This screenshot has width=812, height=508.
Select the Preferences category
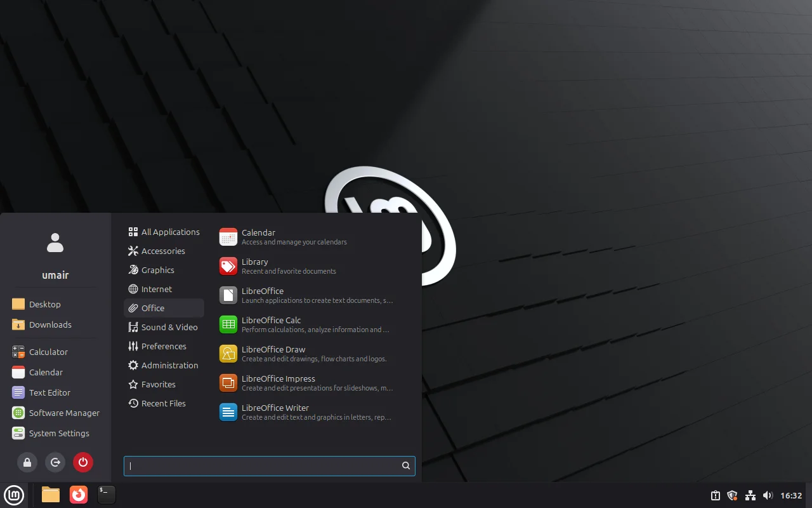click(164, 346)
